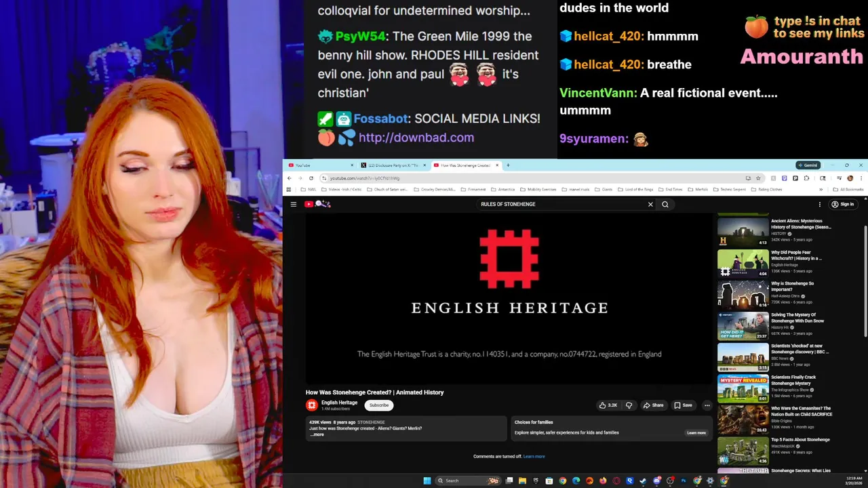Open more actions ellipsis below video
This screenshot has width=868, height=488.
click(707, 405)
